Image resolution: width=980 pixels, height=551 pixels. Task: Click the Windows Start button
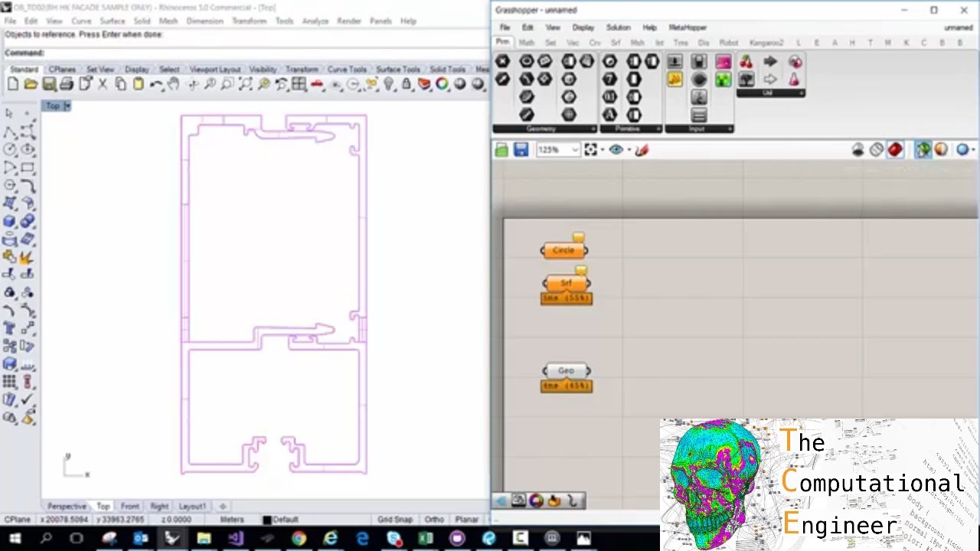[15, 539]
